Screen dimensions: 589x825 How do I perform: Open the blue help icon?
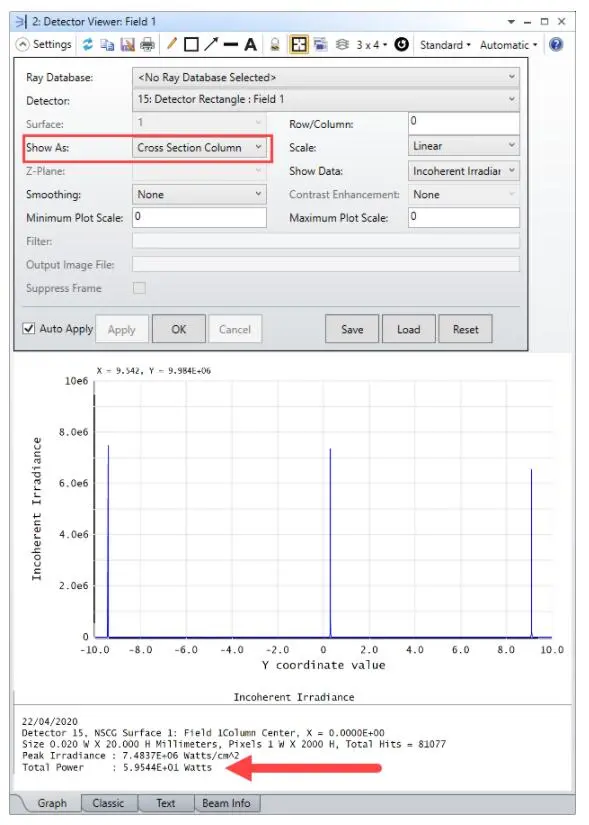556,45
